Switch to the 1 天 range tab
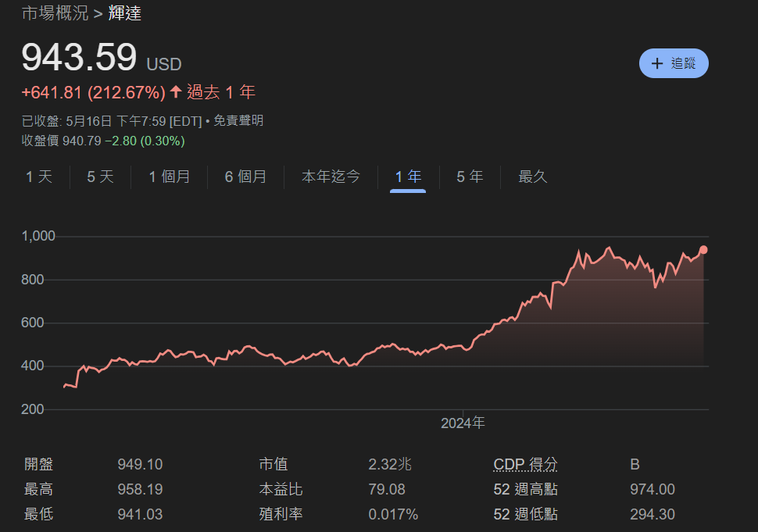 click(x=39, y=177)
